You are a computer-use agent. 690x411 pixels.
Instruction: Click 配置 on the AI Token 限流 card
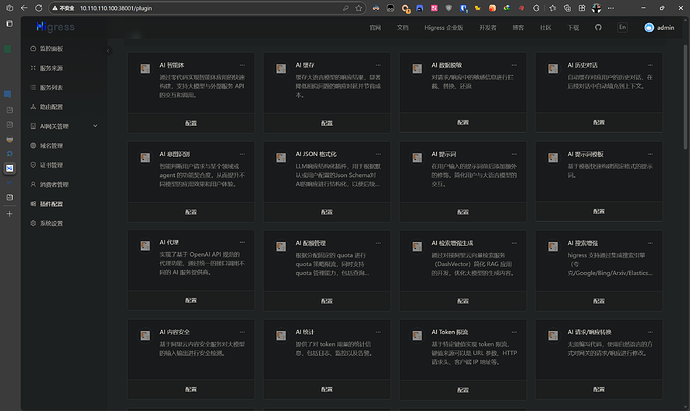point(463,390)
